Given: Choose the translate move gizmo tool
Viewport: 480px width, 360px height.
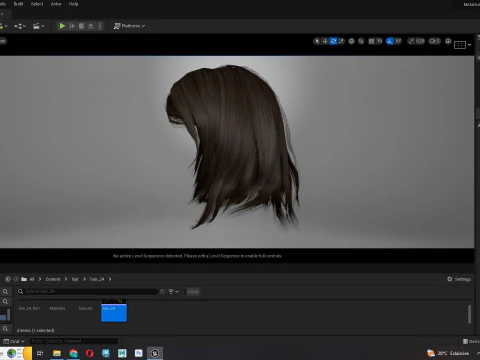Looking at the screenshot, I should click(x=325, y=41).
